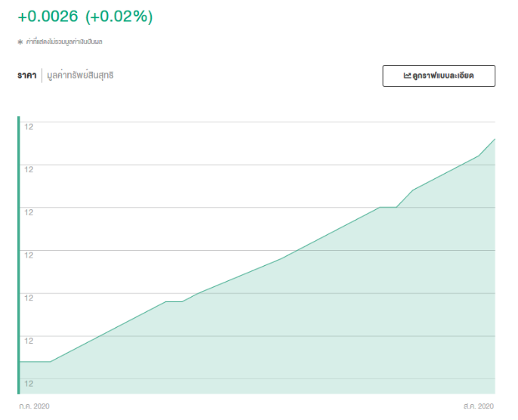Image resolution: width=518 pixels, height=420 pixels.
Task: Click the +0.0026 price change value
Action: (x=48, y=17)
